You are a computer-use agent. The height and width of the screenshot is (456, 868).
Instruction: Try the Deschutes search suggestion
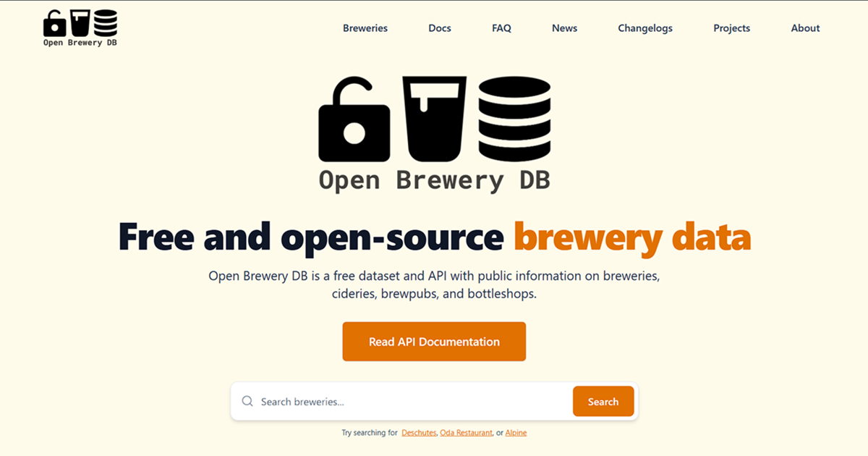[x=419, y=433]
